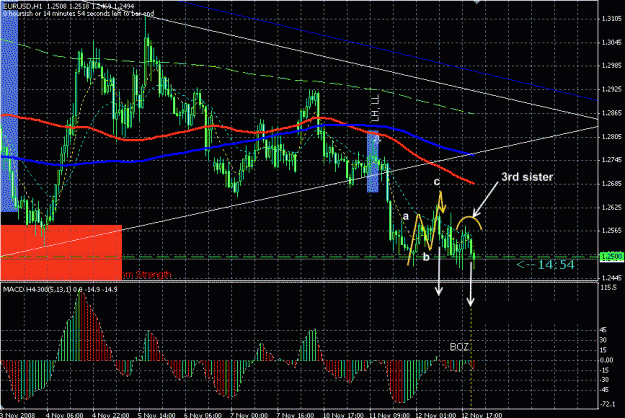Click the 1.2565 price axis value
This screenshot has width=625, height=418.
coord(611,231)
